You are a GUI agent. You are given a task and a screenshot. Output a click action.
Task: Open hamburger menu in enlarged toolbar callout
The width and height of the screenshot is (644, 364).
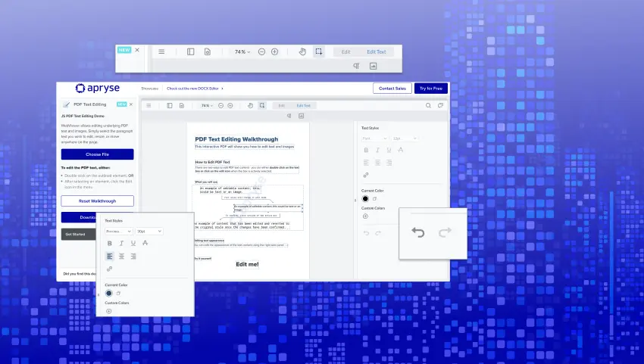point(161,51)
